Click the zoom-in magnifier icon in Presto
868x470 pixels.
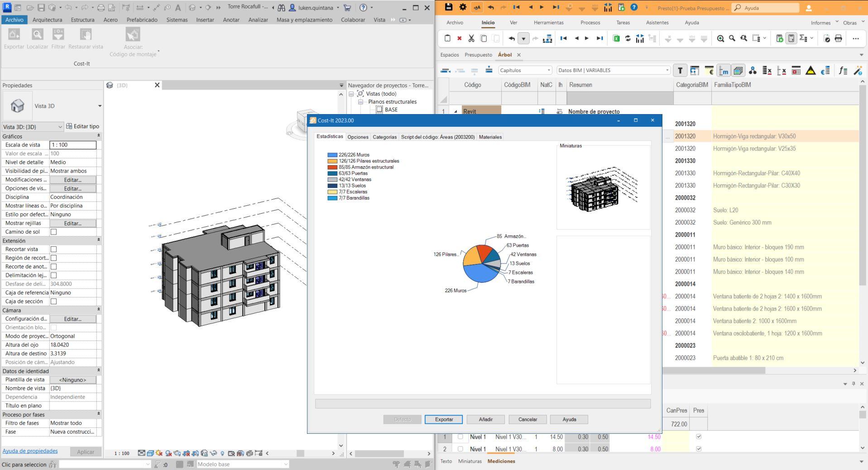point(720,38)
